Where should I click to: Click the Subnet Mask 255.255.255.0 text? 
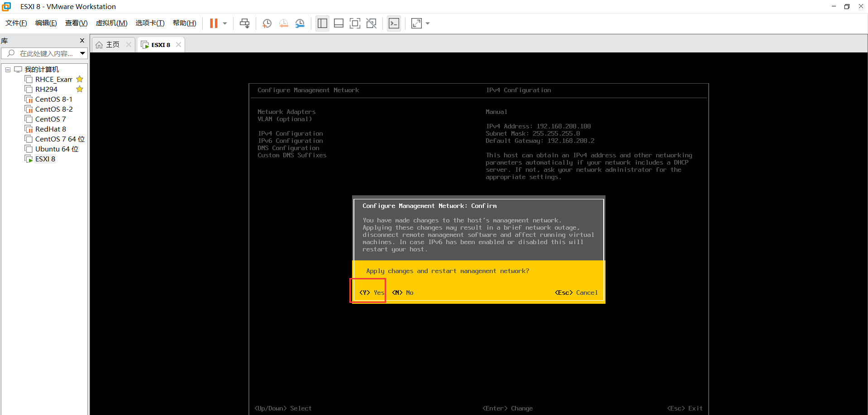[533, 133]
